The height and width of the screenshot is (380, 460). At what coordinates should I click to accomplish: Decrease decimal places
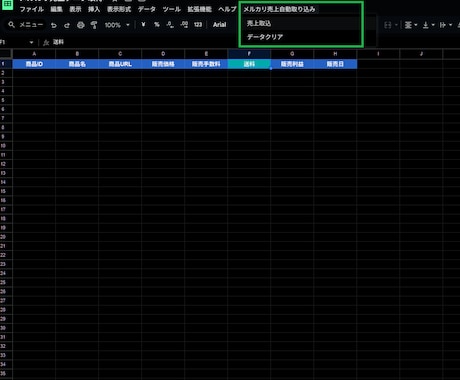pos(170,25)
